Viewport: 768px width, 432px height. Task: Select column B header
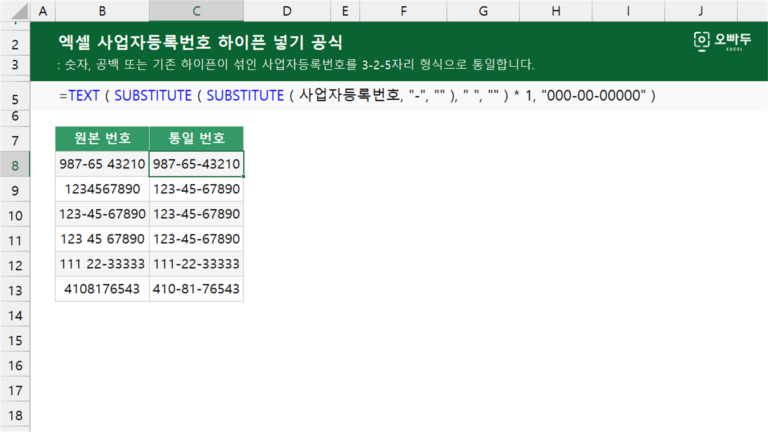point(102,11)
